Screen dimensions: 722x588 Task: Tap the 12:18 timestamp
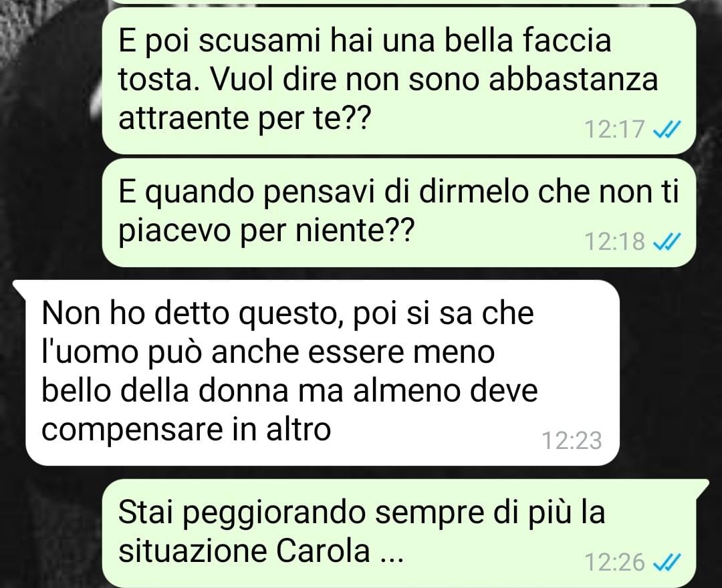point(614,242)
